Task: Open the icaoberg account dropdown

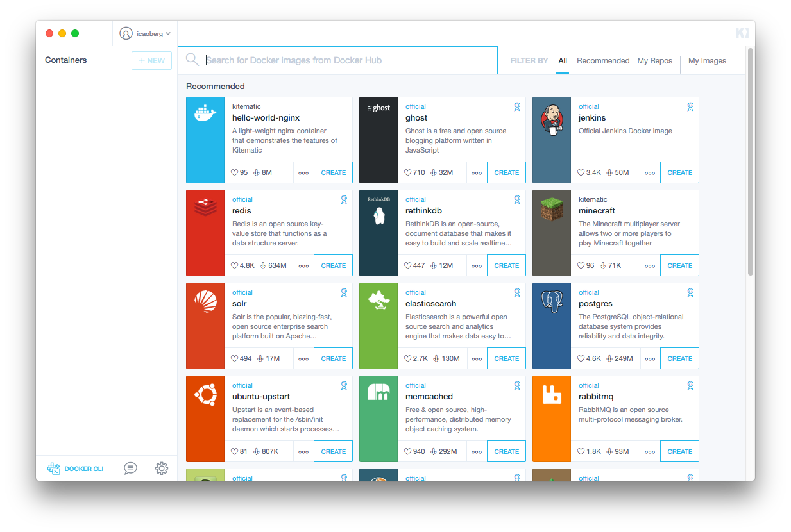Action: [145, 33]
